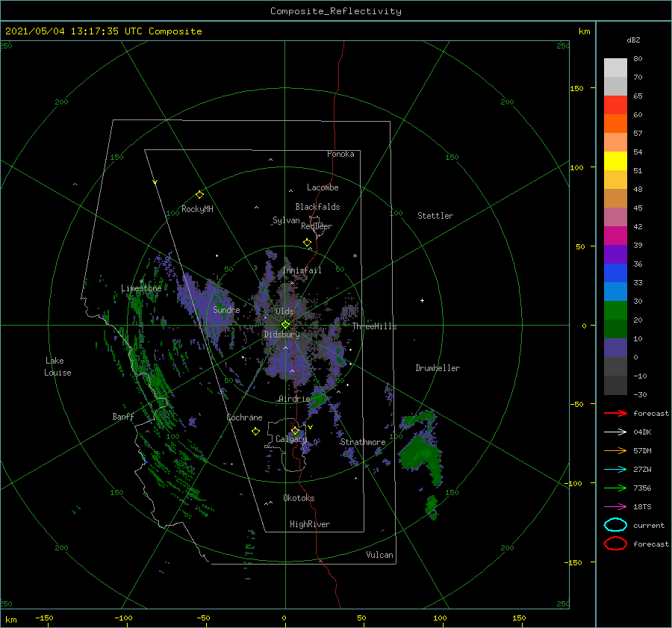Select the 30 dBZ light blue swatch
672x628 pixels.
(615, 291)
